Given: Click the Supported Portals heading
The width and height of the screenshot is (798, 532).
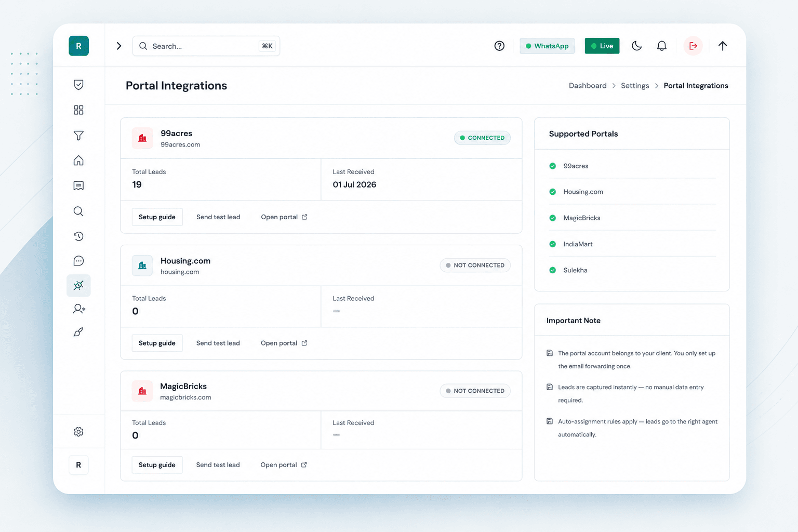Looking at the screenshot, I should tap(583, 134).
